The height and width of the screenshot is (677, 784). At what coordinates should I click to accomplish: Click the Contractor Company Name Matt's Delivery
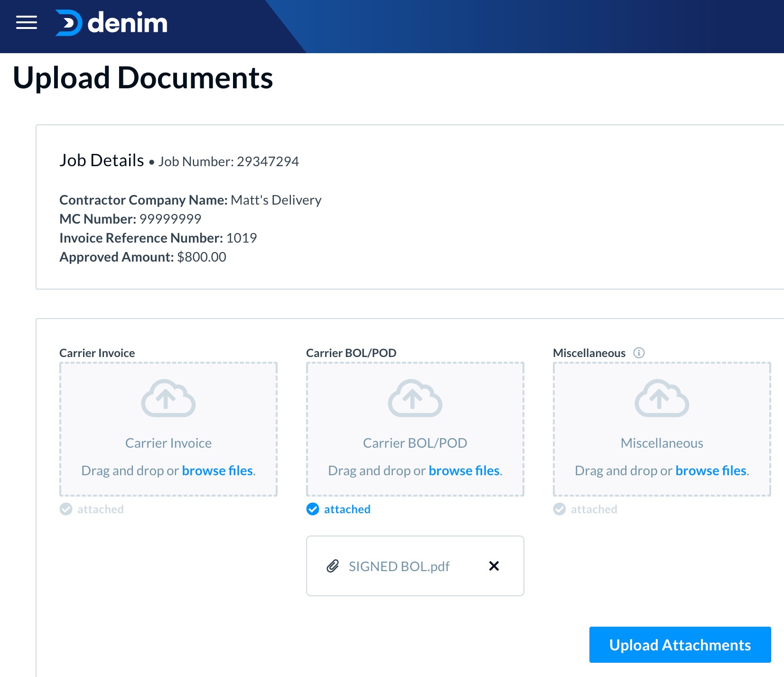coord(190,200)
